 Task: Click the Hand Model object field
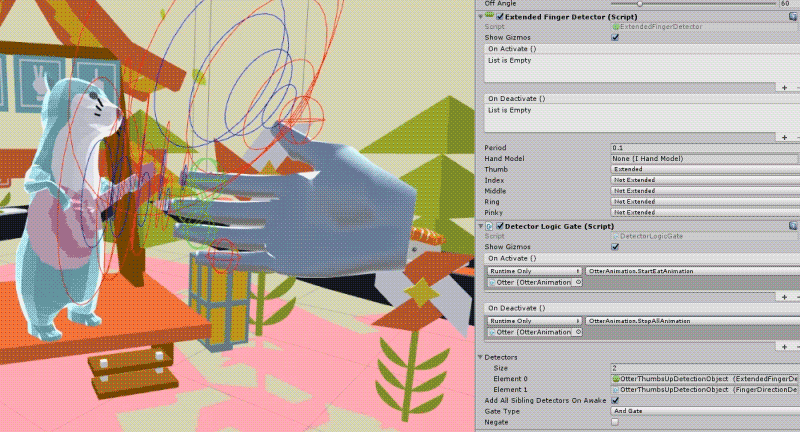705,159
